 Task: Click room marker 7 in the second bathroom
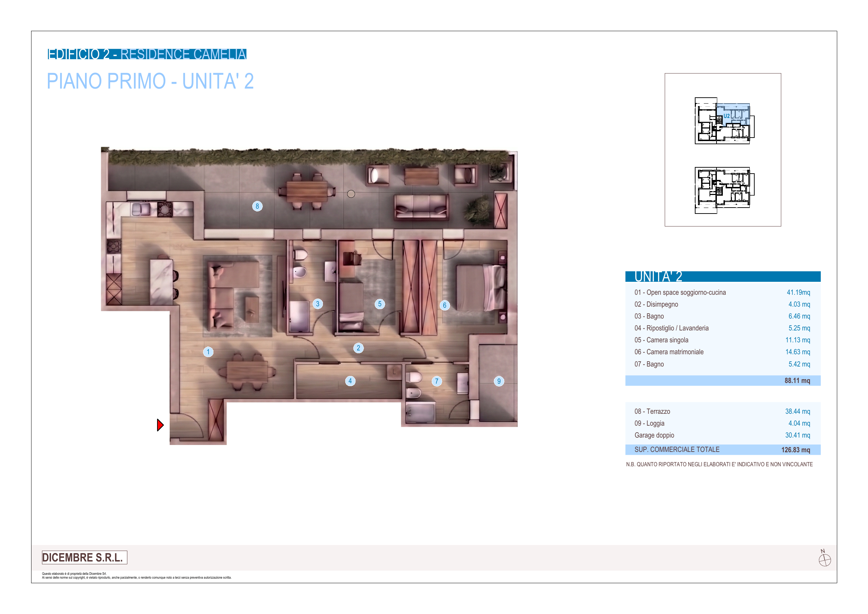click(x=437, y=381)
